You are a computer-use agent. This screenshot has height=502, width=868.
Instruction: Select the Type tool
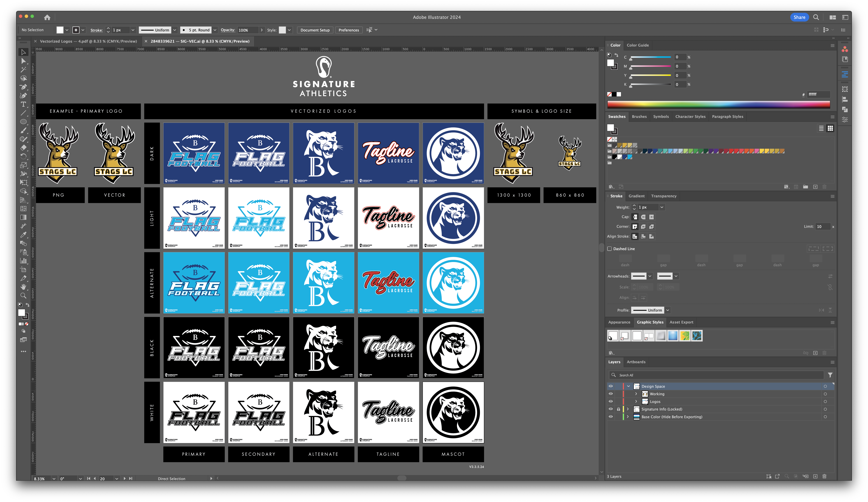coord(23,104)
